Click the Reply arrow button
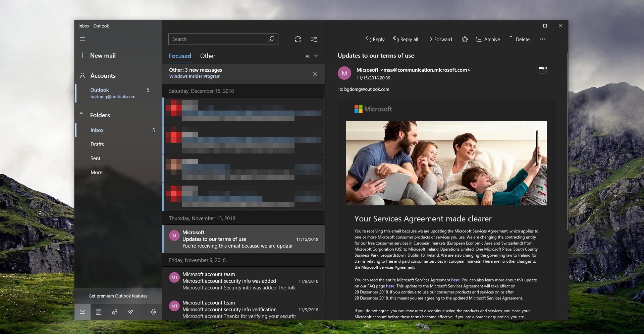The width and height of the screenshot is (644, 334). coord(375,39)
